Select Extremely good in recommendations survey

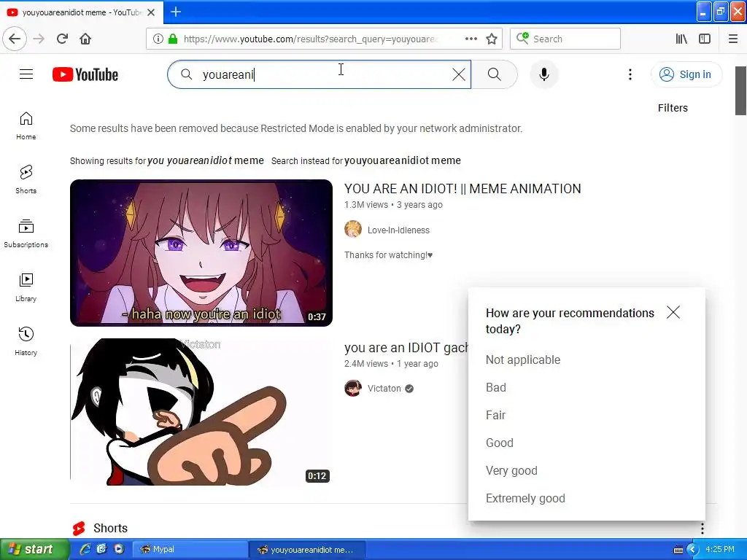click(x=525, y=498)
